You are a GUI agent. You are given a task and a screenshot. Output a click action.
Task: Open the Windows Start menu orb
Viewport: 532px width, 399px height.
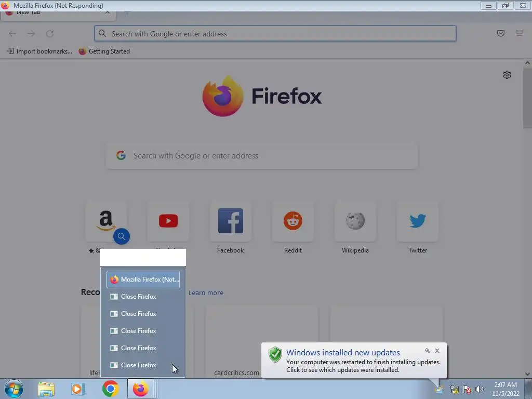(14, 389)
